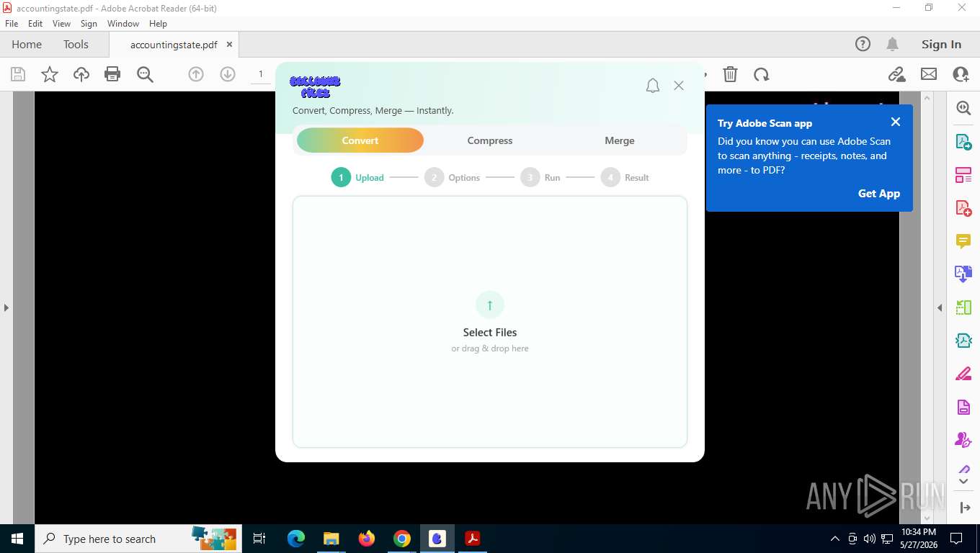Click the step 4 Result indicator

(x=625, y=177)
